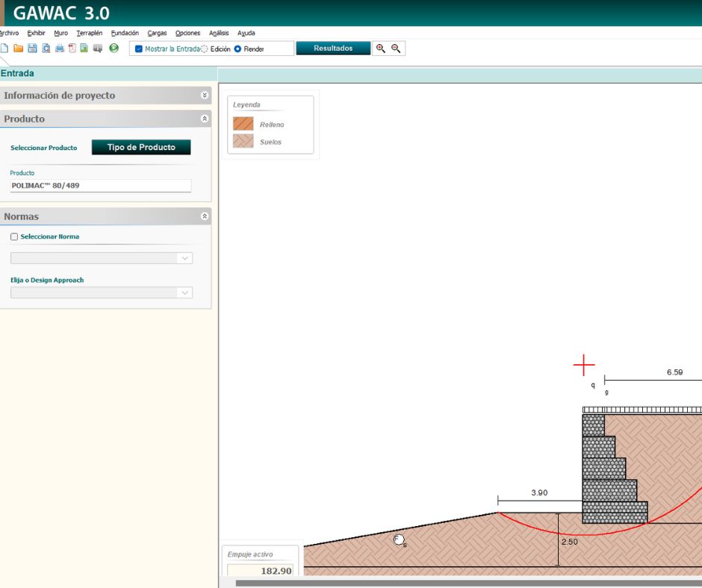Click the printer icon in toolbar
This screenshot has width=702, height=588.
point(59,49)
